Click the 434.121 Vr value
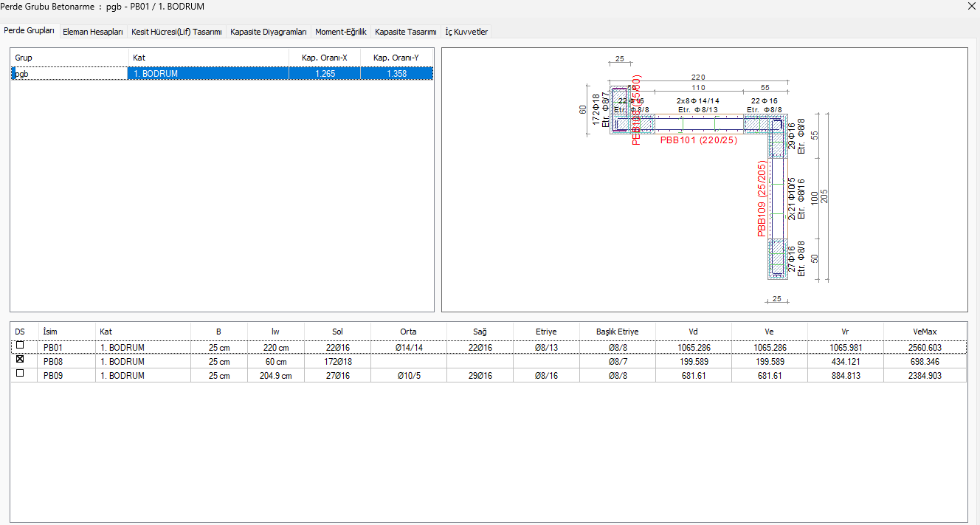 coord(846,362)
